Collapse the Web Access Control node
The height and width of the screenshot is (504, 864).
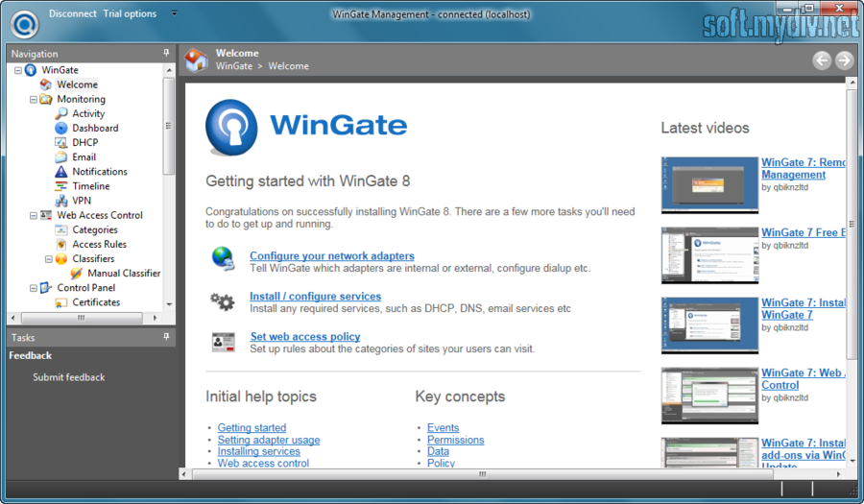coord(33,215)
